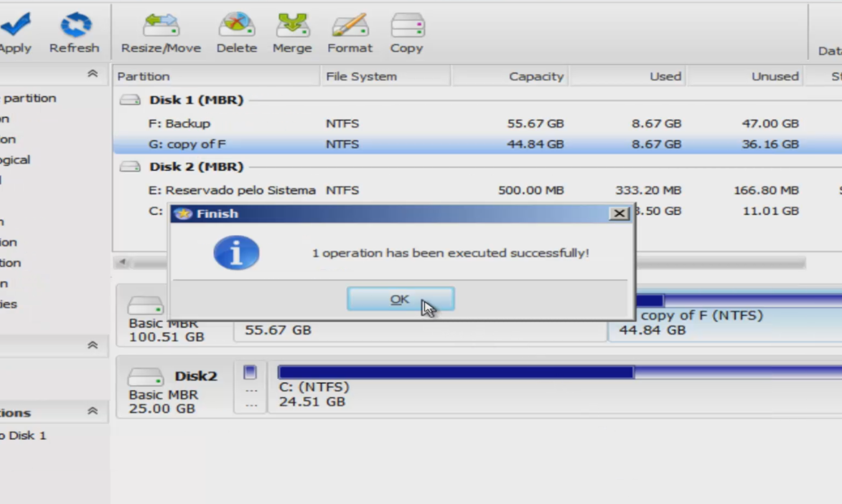Select the C: (NTFS) block in disk map
The width and height of the screenshot is (842, 504).
pyautogui.click(x=554, y=386)
